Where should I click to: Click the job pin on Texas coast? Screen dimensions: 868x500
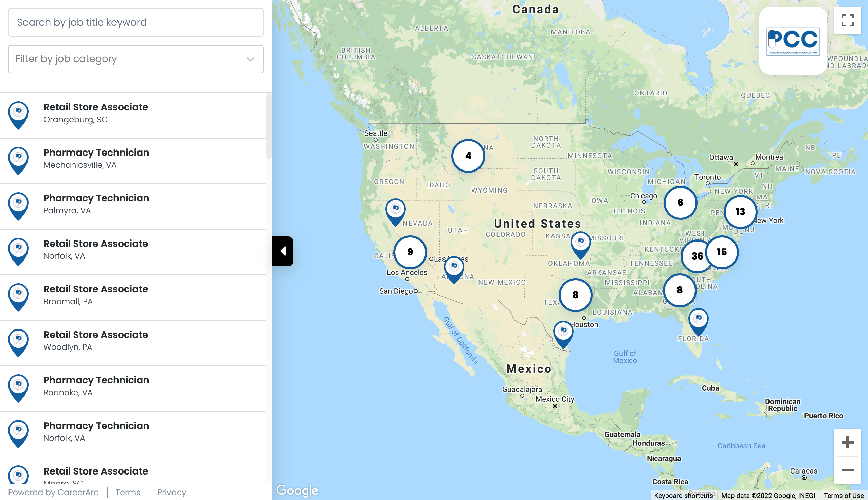coord(563,335)
